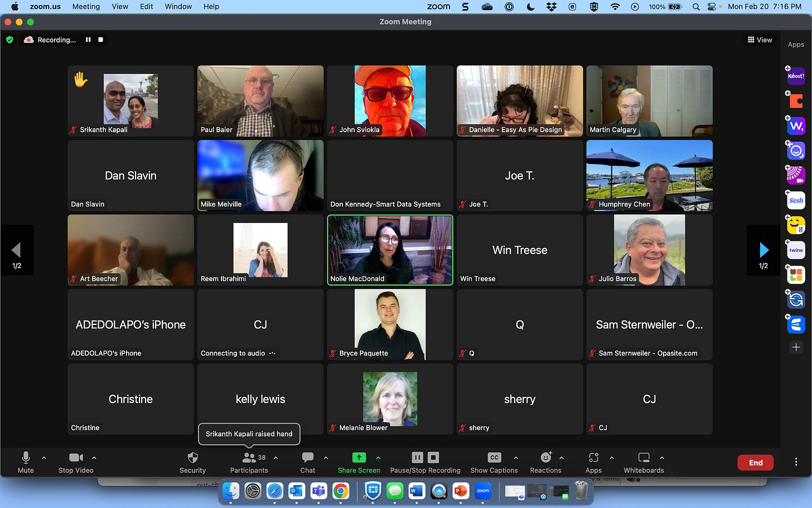The width and height of the screenshot is (812, 508).
Task: Expand arrow next to Participants count
Action: pyautogui.click(x=275, y=458)
